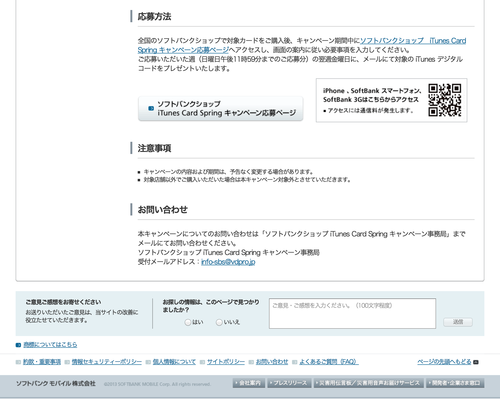Click the 会社案内 footer button
Screen dimensions: 500x399
(x=249, y=383)
